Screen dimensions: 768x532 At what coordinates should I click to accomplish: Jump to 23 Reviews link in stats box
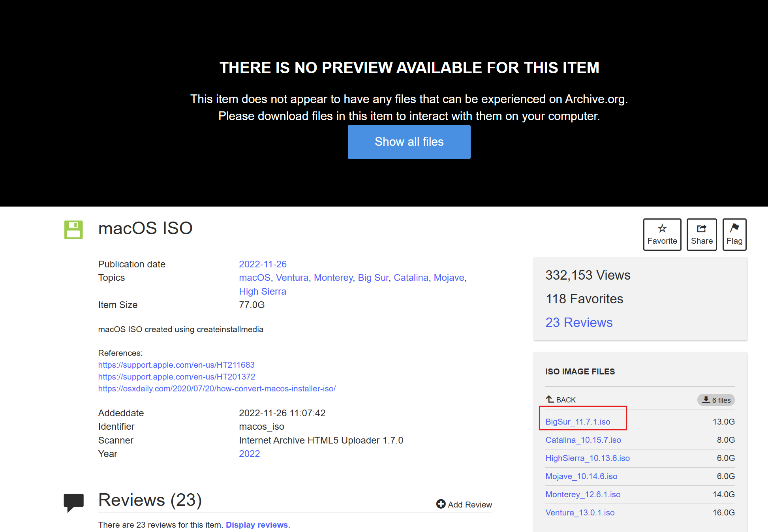[579, 323]
